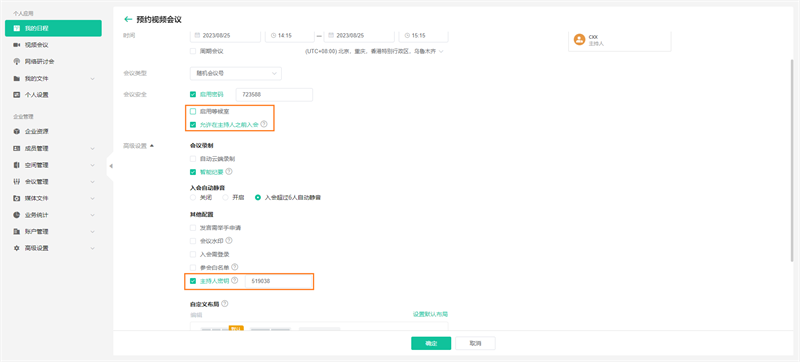This screenshot has height=362, width=800.
Task: Collapse sidebar using the left arrow handle
Action: (x=111, y=166)
